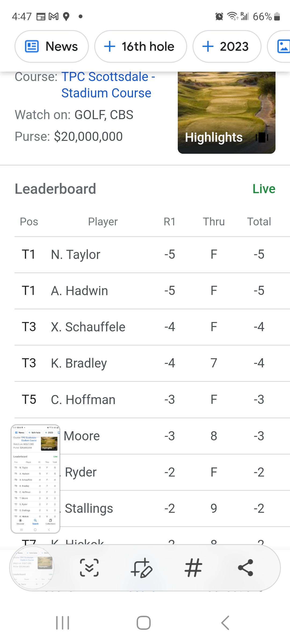This screenshot has width=290, height=644.
Task: Open the recent apps button
Action: [63, 623]
